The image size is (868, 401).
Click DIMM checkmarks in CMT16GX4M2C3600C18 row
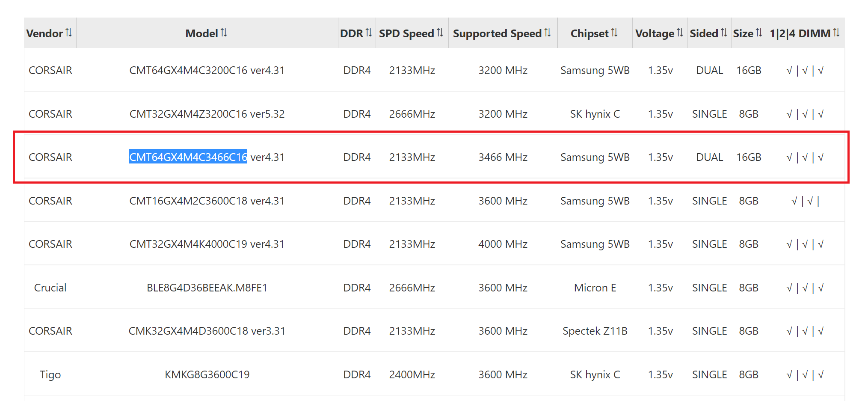point(805,201)
